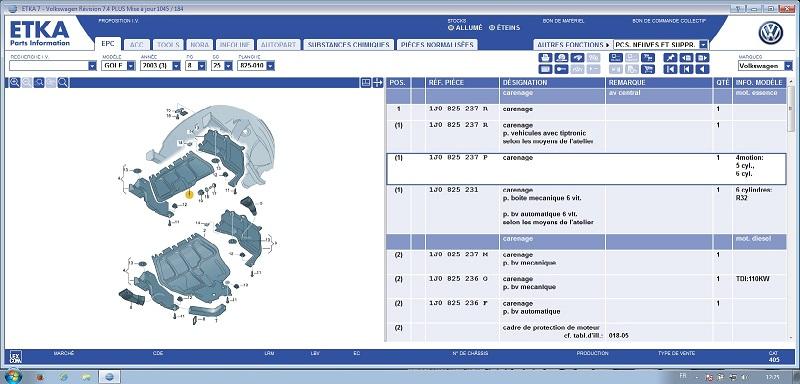Screen dimensions: 800x384
Task: Click the key icon in the toolbar
Action: [561, 69]
